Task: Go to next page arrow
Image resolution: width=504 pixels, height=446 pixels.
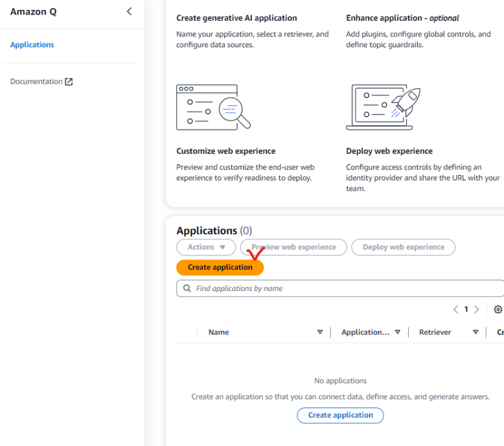Action: (x=477, y=309)
